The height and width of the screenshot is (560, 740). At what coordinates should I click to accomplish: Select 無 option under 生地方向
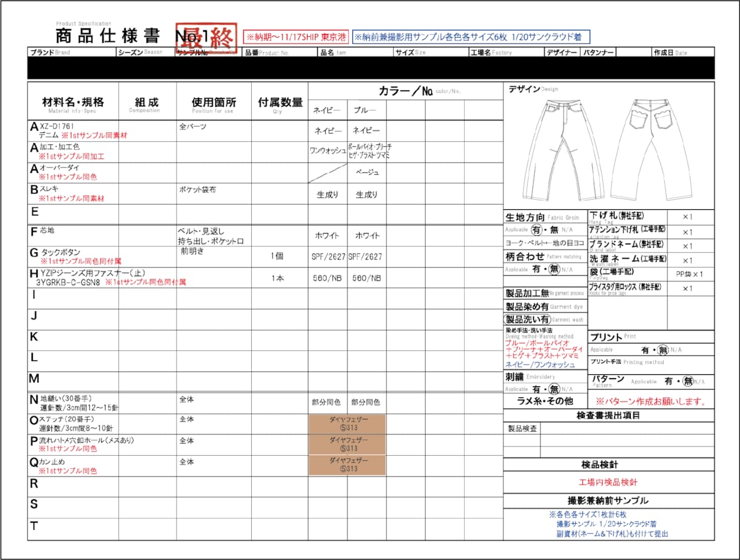[554, 231]
